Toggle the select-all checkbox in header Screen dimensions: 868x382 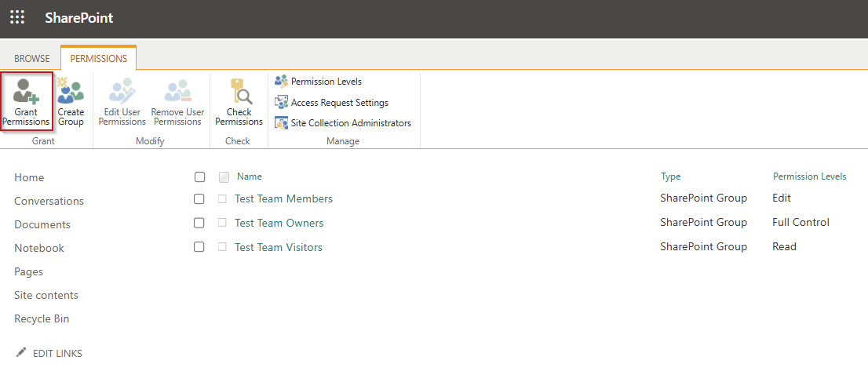point(199,177)
